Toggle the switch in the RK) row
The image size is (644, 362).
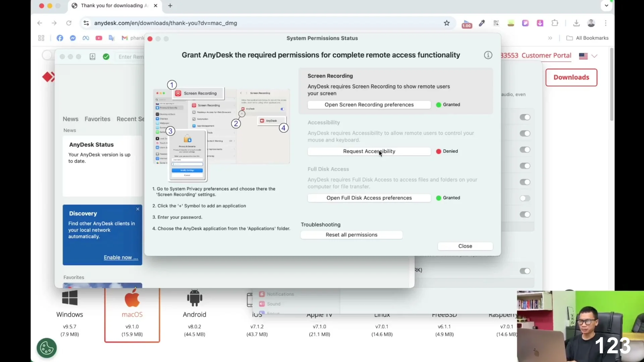[525, 271]
